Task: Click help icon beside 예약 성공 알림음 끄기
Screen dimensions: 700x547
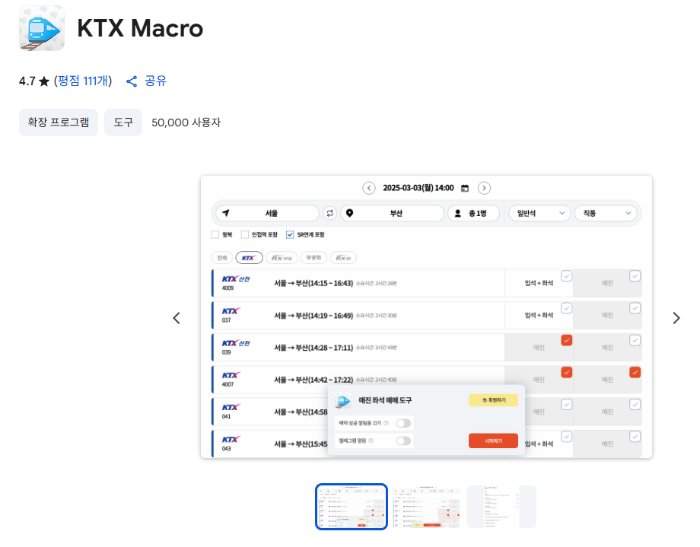Action: coord(386,423)
